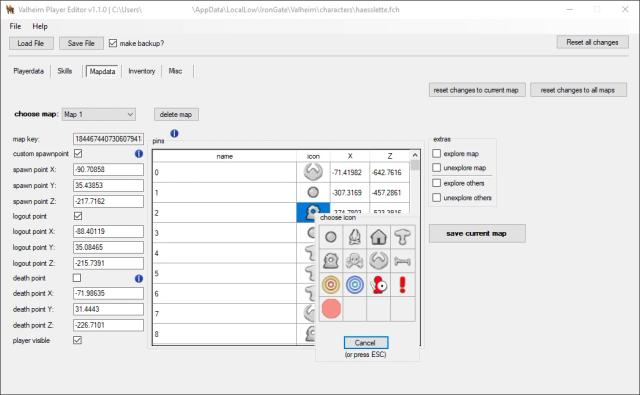Enable unexplore map option

pos(437,168)
